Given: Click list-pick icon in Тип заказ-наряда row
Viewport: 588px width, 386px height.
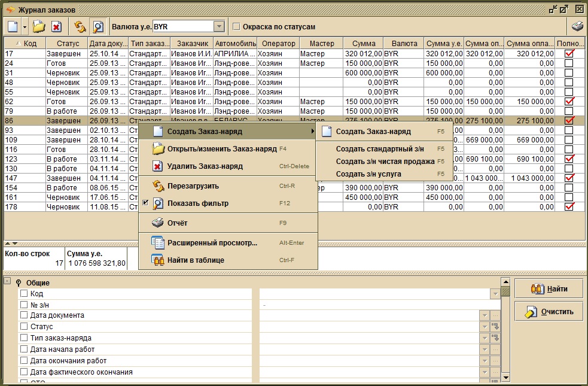Looking at the screenshot, I should [495, 338].
